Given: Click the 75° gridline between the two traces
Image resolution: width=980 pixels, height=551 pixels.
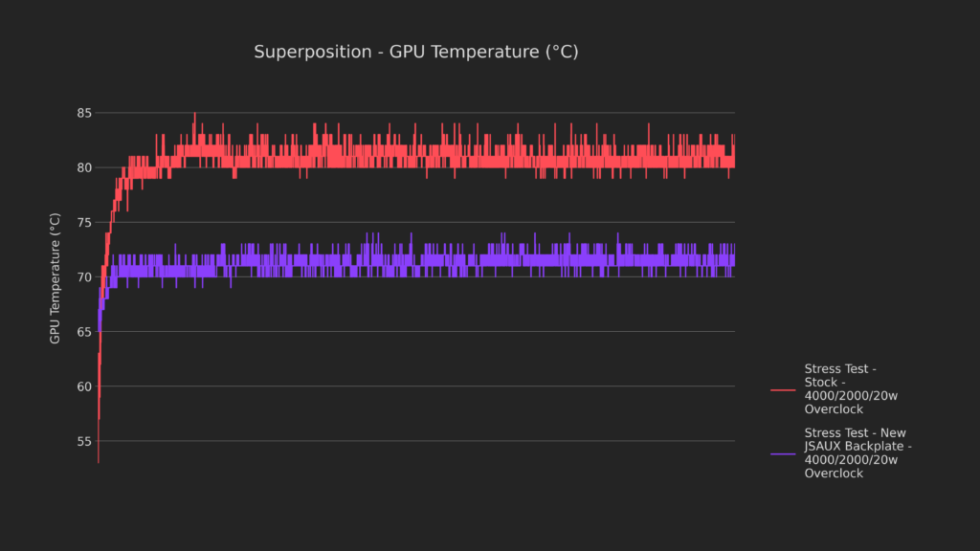Looking at the screenshot, I should click(431, 223).
